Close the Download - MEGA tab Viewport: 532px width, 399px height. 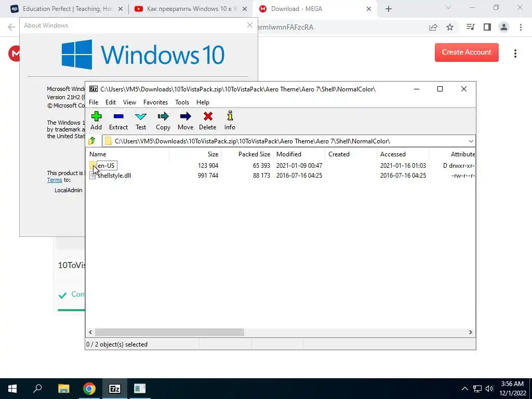click(369, 9)
